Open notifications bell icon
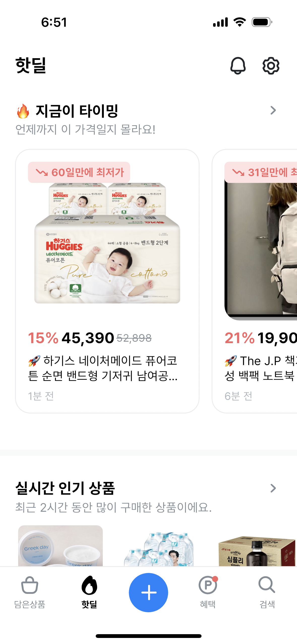 pyautogui.click(x=238, y=66)
